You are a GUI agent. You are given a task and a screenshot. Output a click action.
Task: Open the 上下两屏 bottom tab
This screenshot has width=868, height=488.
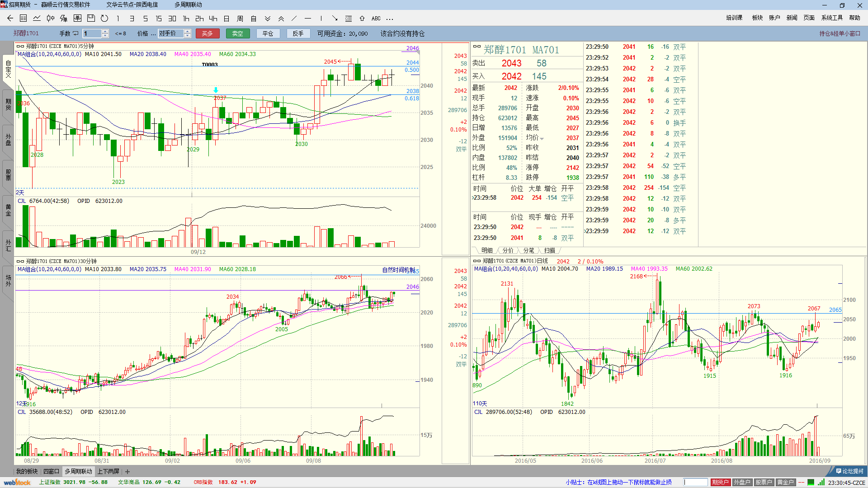[108, 471]
